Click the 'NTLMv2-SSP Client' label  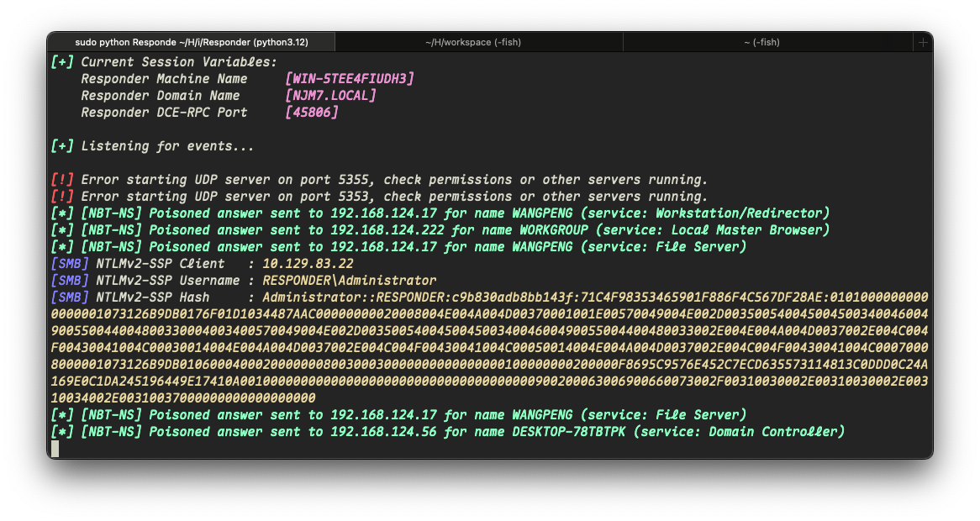pyautogui.click(x=160, y=264)
